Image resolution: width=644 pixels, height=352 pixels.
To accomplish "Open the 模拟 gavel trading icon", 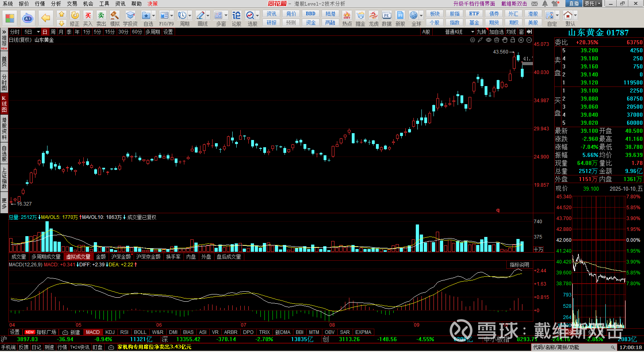I will 115,18.
